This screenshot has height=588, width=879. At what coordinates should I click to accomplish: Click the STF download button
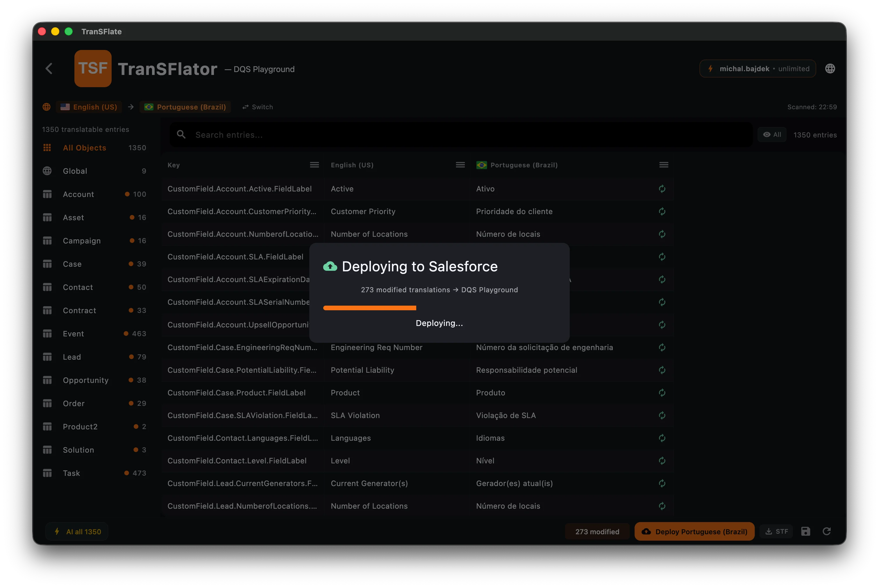776,531
